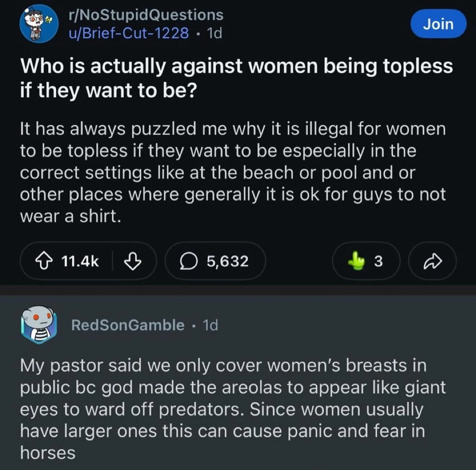The image size is (476, 470).
Task: Open the comments via speech bubble icon
Action: coord(188,261)
